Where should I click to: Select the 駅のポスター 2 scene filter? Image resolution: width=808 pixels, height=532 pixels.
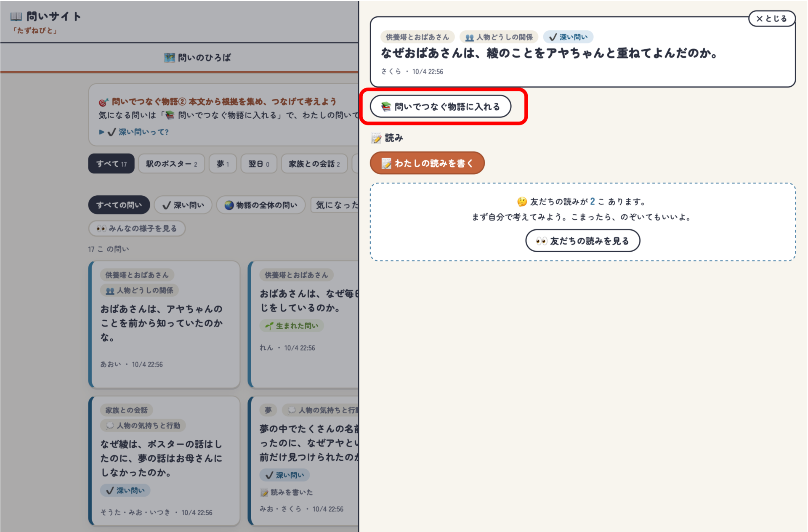[x=171, y=164]
